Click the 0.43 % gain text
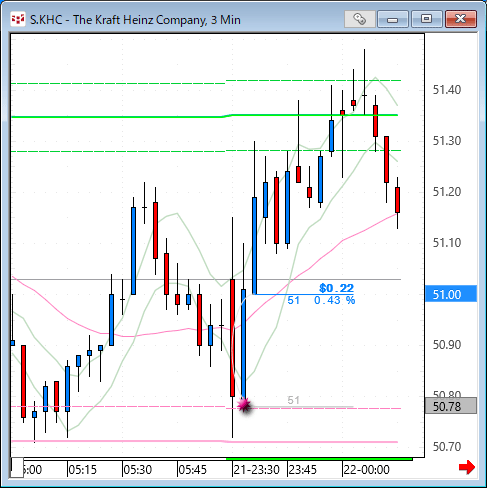 tap(334, 300)
